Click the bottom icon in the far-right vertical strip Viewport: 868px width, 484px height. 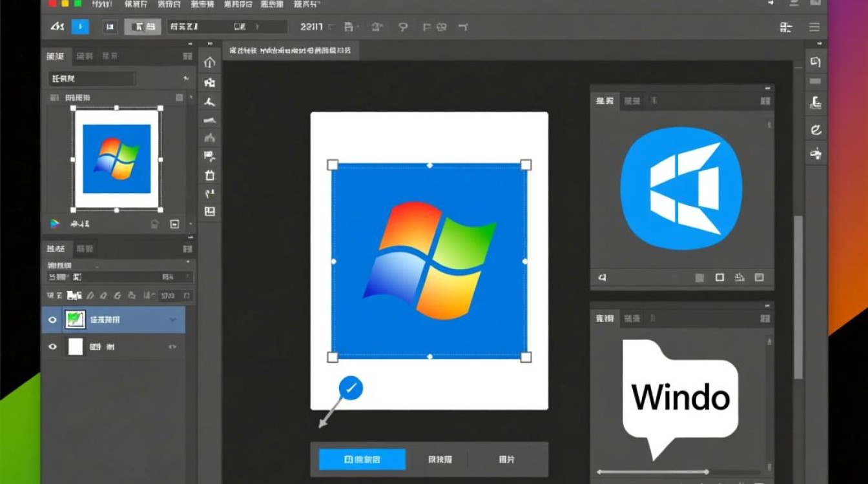815,154
